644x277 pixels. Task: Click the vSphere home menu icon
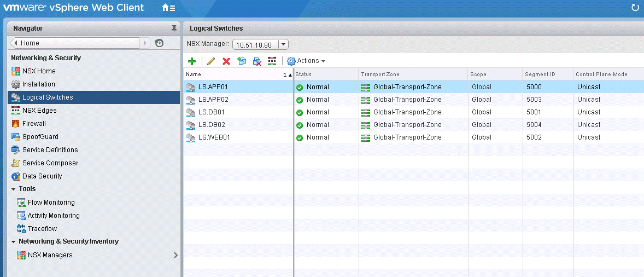[x=168, y=8]
